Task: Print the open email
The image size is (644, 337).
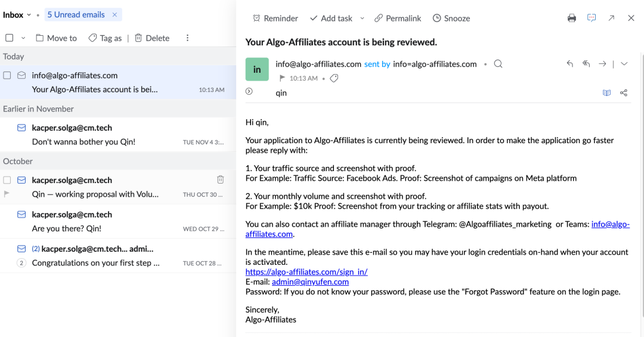Action: [x=572, y=18]
